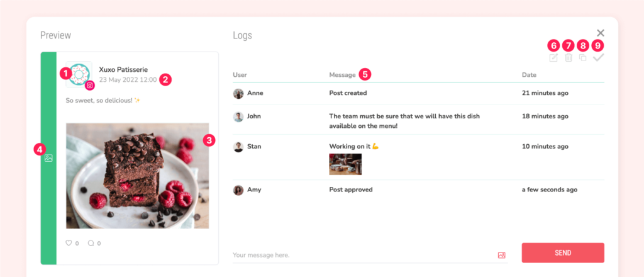The width and height of the screenshot is (644, 277).
Task: Click the brownie post preview image
Action: (137, 176)
